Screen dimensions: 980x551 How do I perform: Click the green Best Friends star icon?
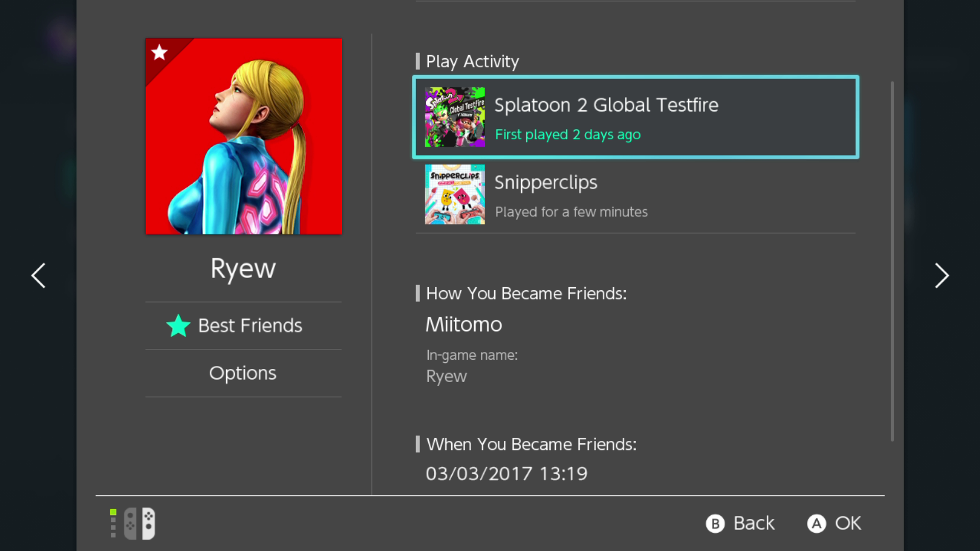178,325
